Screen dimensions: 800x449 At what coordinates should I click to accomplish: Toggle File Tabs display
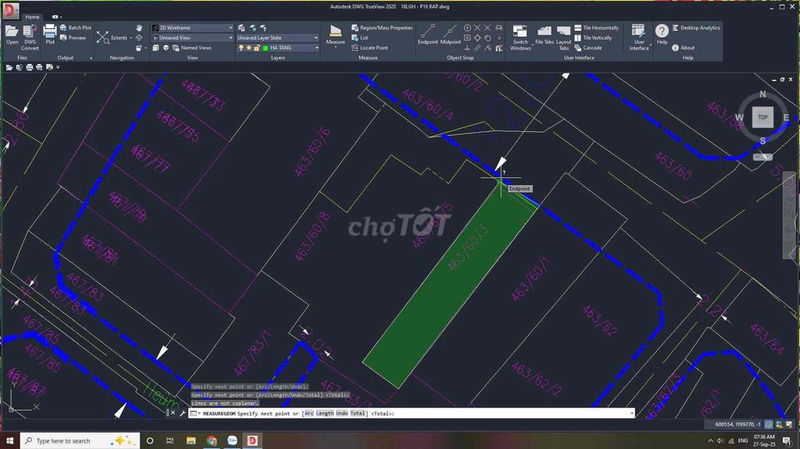(545, 33)
